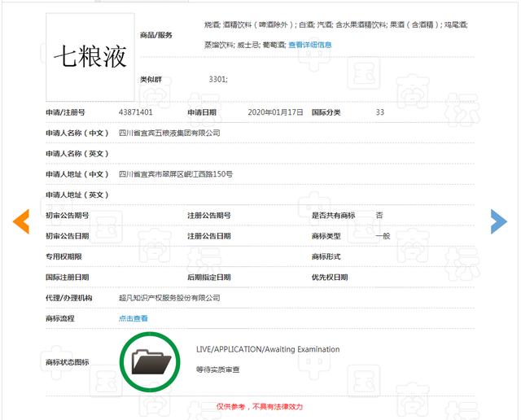Image resolution: width=521 pixels, height=420 pixels.
Task: Click the 优先权日期 label
Action: (x=330, y=277)
